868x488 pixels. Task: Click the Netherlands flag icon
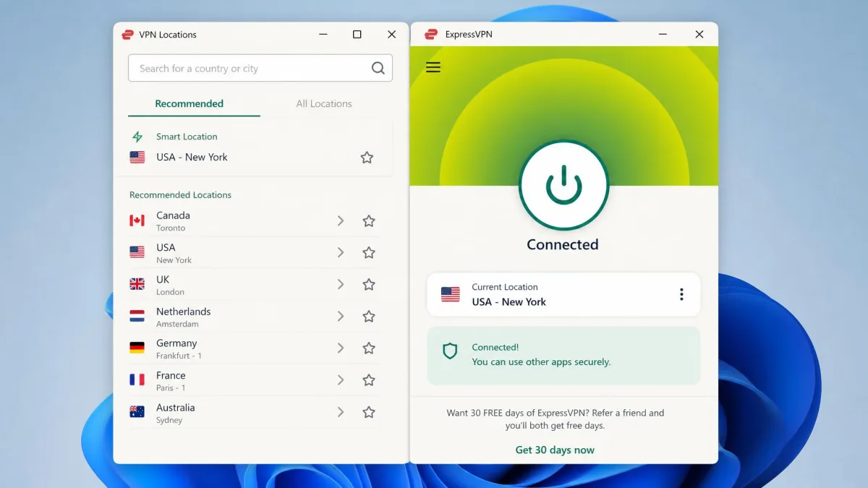(x=137, y=317)
